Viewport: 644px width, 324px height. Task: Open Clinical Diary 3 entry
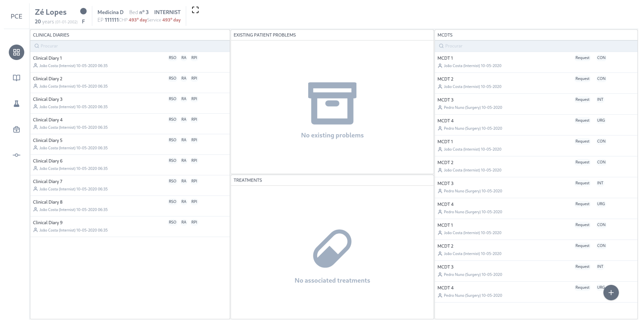coord(130,103)
